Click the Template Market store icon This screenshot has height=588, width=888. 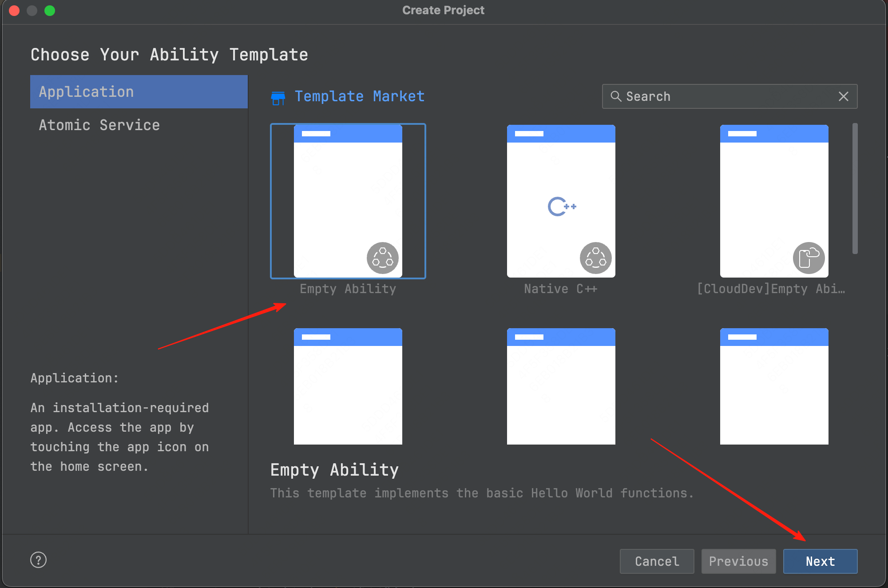click(x=278, y=97)
